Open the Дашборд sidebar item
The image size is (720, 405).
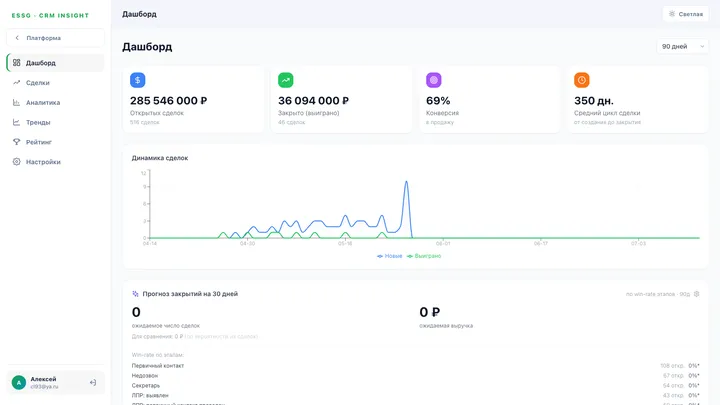pos(56,63)
